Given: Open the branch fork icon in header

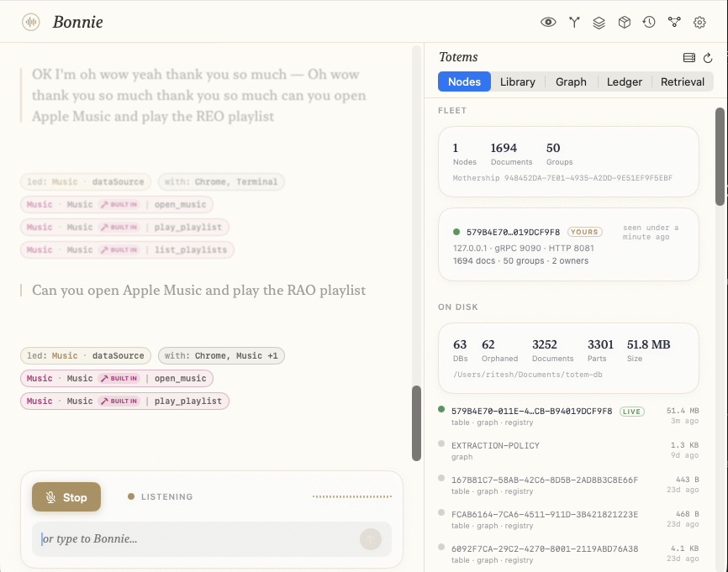Looking at the screenshot, I should 574,22.
